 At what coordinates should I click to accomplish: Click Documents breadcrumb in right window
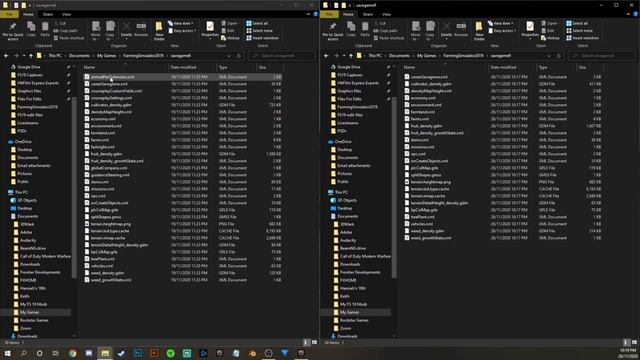[x=399, y=56]
